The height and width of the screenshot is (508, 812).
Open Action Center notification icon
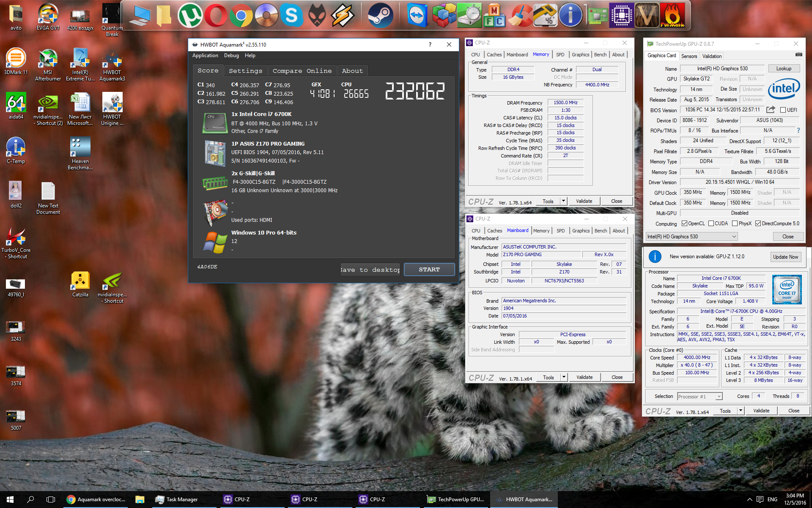(760, 500)
